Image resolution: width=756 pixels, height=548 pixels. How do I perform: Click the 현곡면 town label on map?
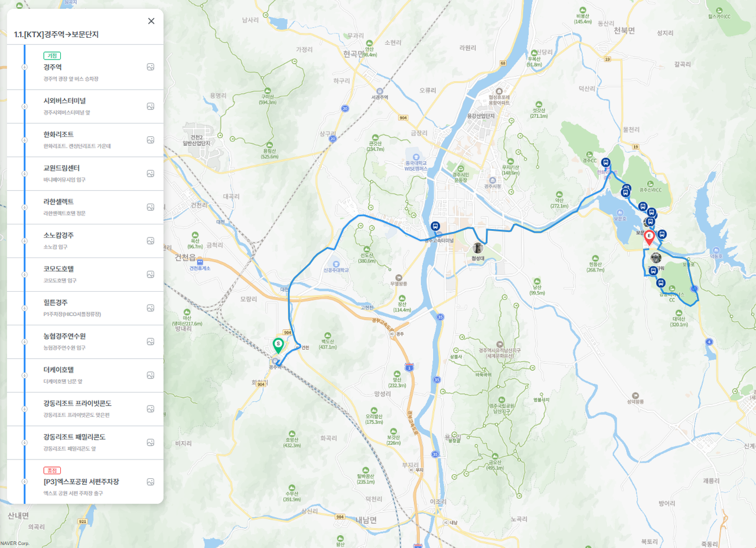(354, 54)
